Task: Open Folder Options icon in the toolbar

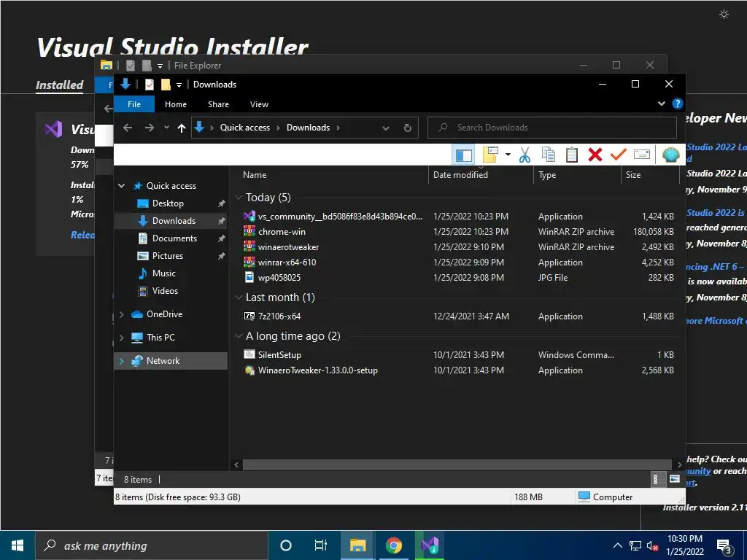Action: (x=490, y=155)
